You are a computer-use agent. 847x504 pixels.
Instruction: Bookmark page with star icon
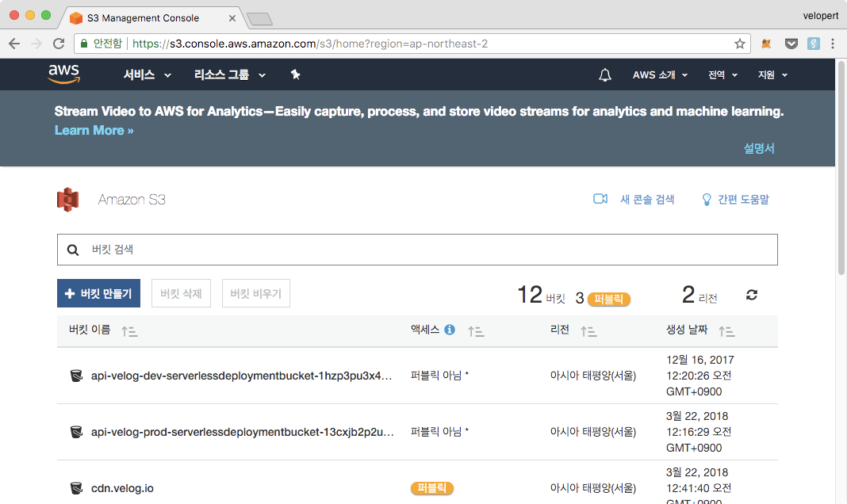point(739,44)
